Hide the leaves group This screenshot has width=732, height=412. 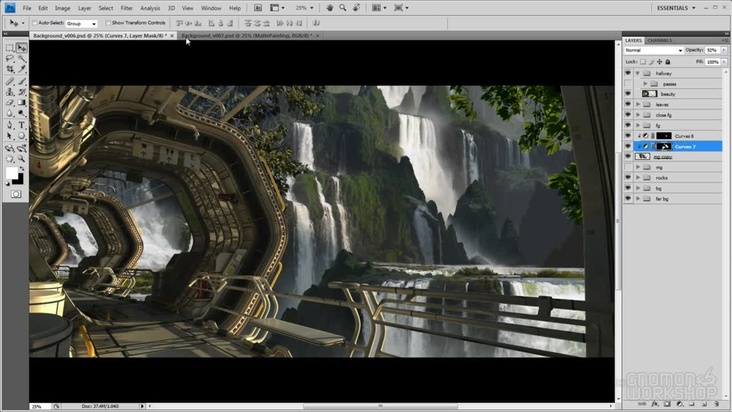click(628, 105)
